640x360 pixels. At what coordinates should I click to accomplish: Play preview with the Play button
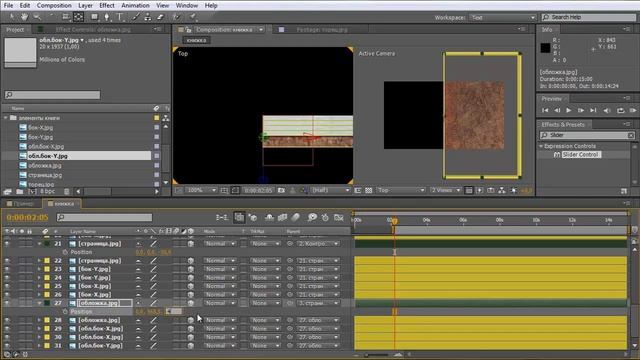tap(569, 110)
